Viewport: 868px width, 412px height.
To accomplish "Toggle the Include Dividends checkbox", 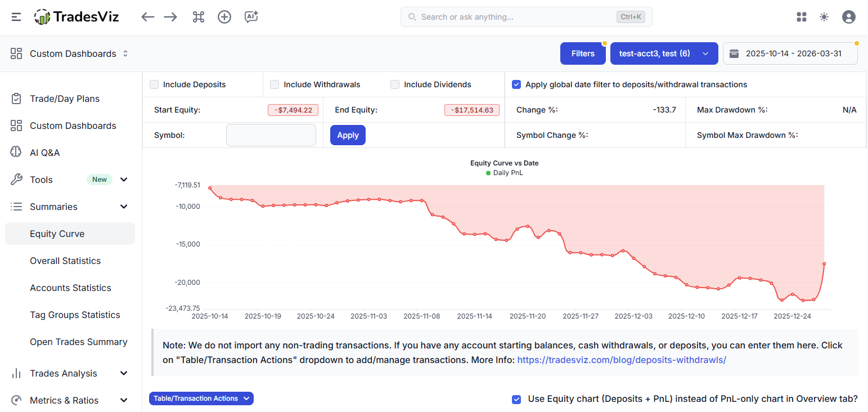I will coord(395,84).
